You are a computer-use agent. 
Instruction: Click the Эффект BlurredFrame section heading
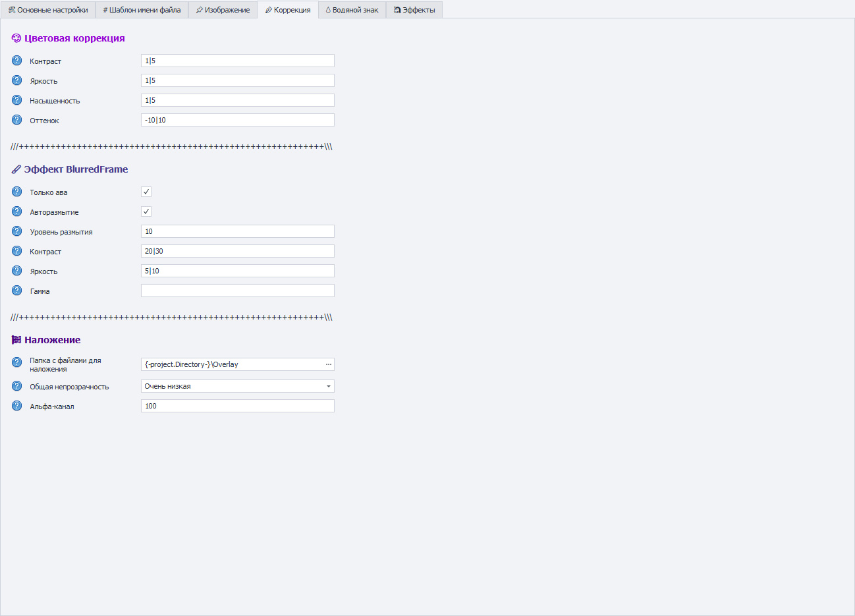pos(76,169)
